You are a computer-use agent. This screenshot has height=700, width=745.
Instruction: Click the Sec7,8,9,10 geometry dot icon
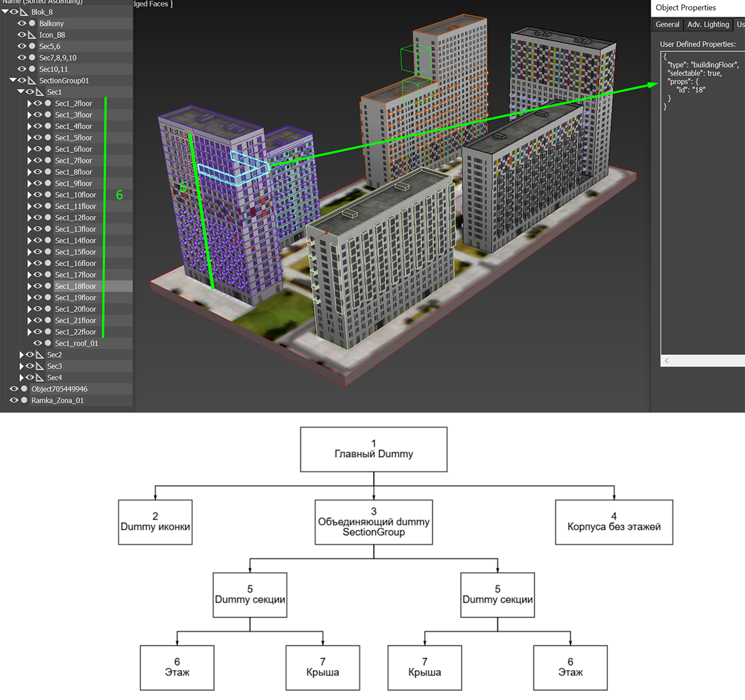32,58
